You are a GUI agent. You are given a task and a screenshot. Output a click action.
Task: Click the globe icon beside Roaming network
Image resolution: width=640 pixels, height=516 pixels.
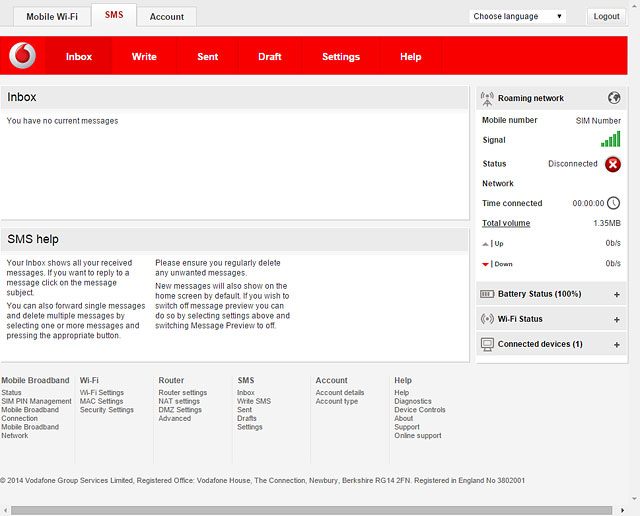tap(614, 98)
